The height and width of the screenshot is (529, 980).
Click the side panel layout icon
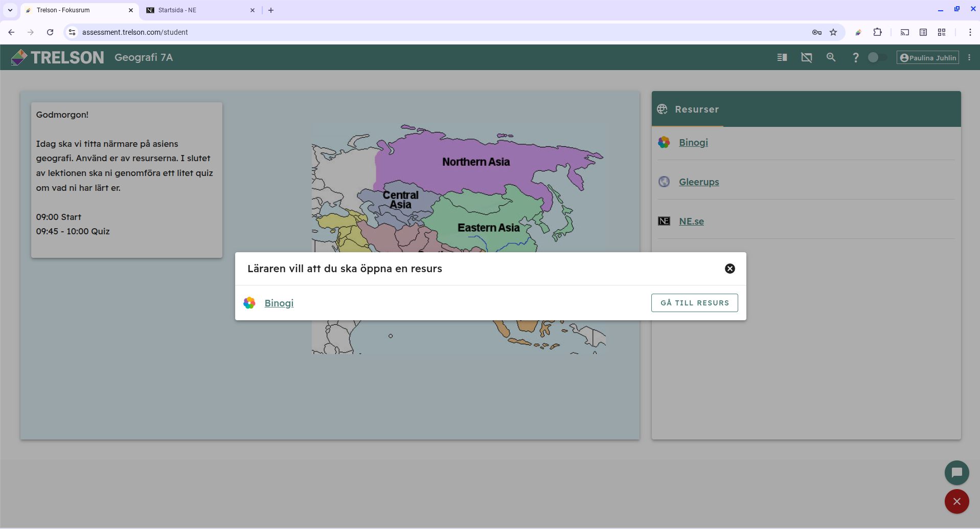782,57
